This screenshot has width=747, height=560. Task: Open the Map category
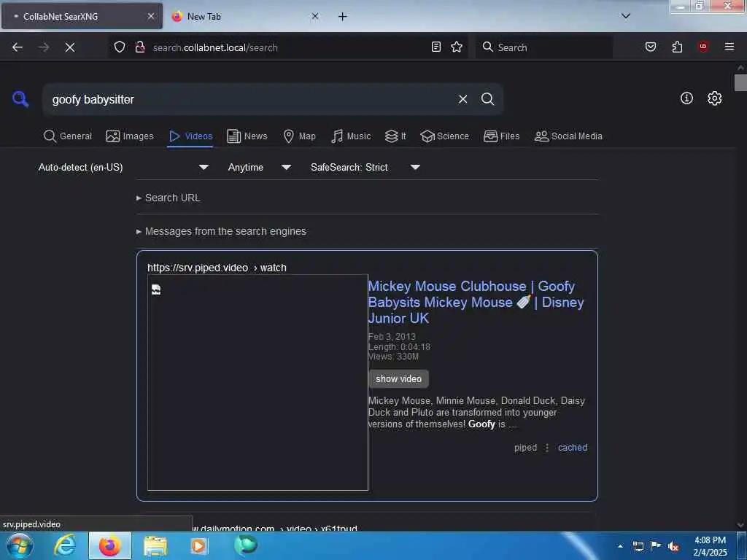pyautogui.click(x=300, y=136)
